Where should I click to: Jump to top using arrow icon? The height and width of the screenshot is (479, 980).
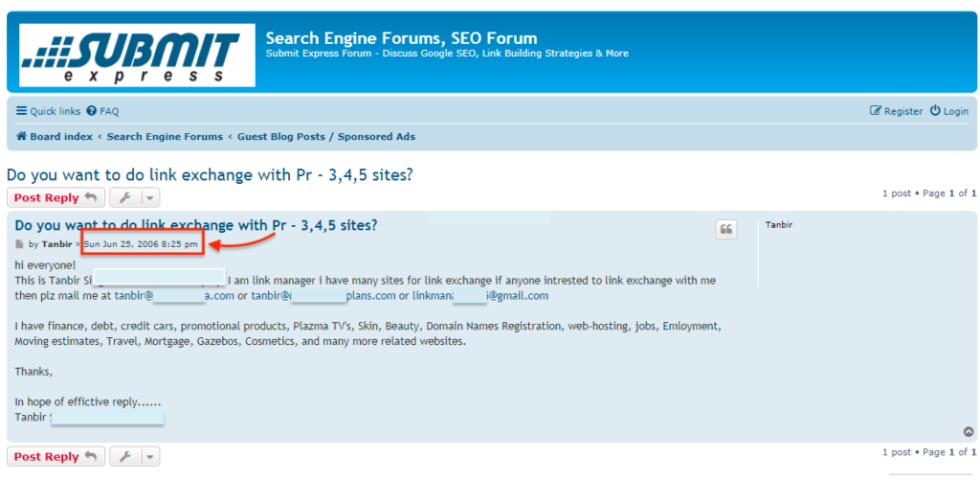pos(969,432)
